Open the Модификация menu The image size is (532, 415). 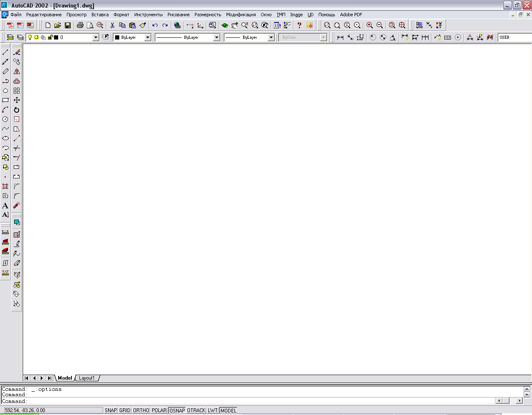click(241, 15)
